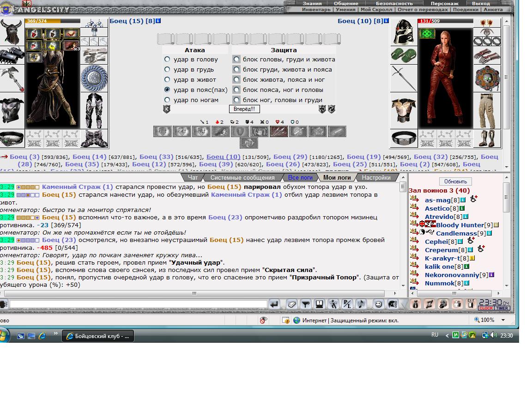This screenshot has height=399, width=532.
Task: Click the TIMER mode button
Action: pyautogui.click(x=502, y=308)
